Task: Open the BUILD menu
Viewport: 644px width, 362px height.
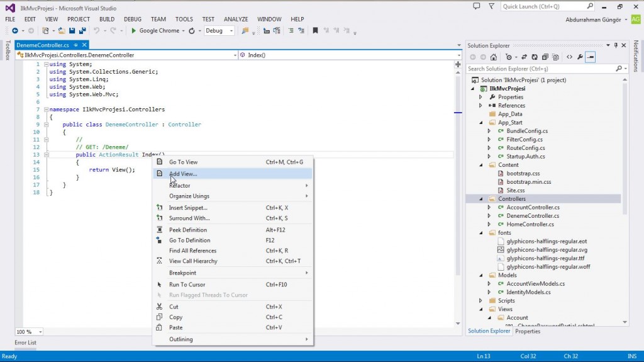Action: (107, 20)
